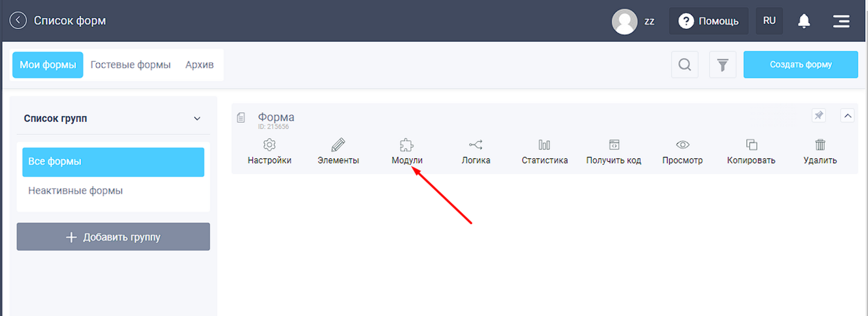
Task: Copy the form using Copy icon
Action: tap(751, 145)
